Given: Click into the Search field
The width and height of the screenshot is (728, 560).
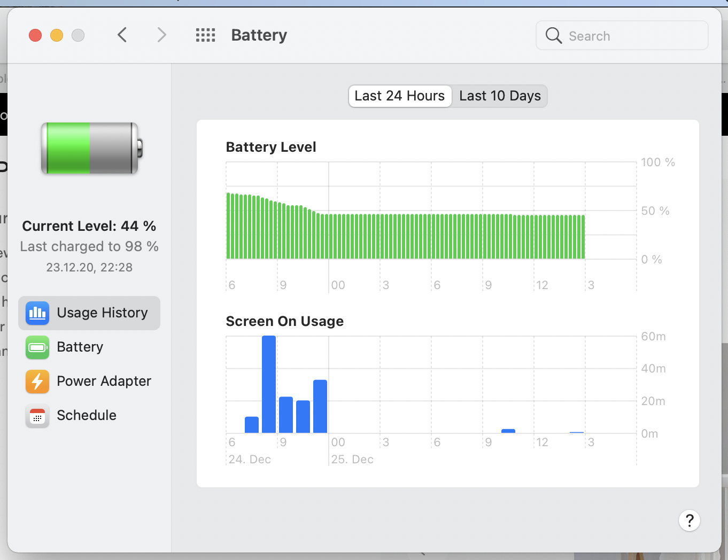Looking at the screenshot, I should (x=622, y=36).
